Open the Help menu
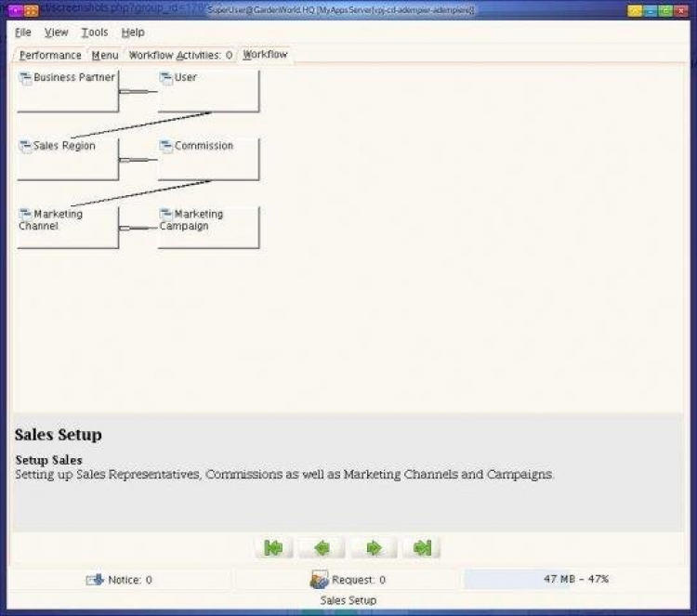This screenshot has width=697, height=616. click(133, 33)
